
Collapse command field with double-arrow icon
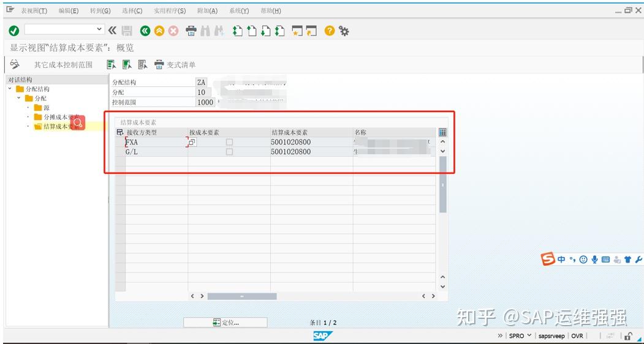click(x=112, y=31)
